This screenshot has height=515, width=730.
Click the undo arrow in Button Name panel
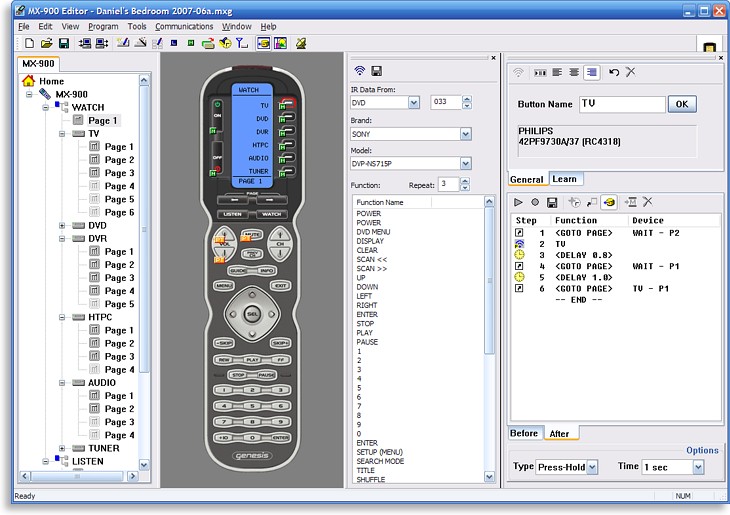click(614, 72)
